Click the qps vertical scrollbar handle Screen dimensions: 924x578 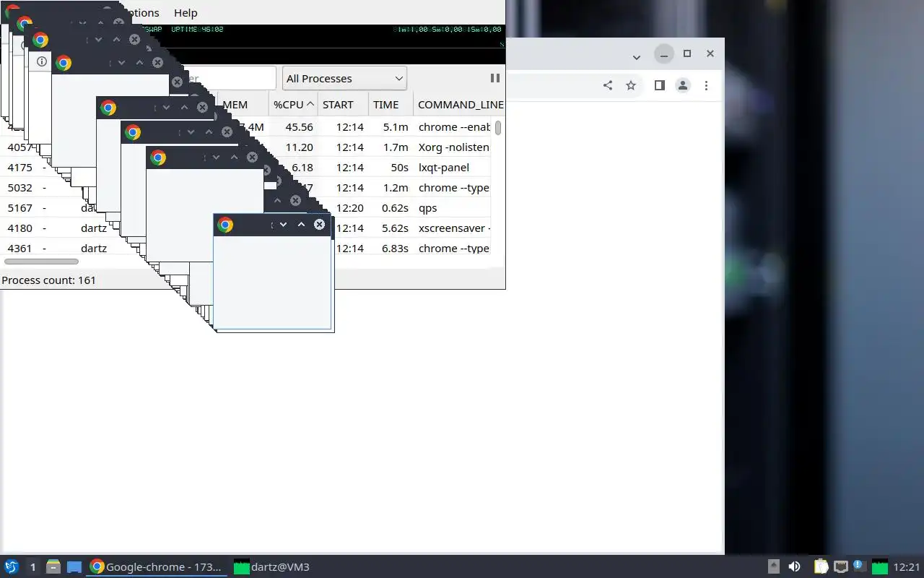tap(498, 127)
